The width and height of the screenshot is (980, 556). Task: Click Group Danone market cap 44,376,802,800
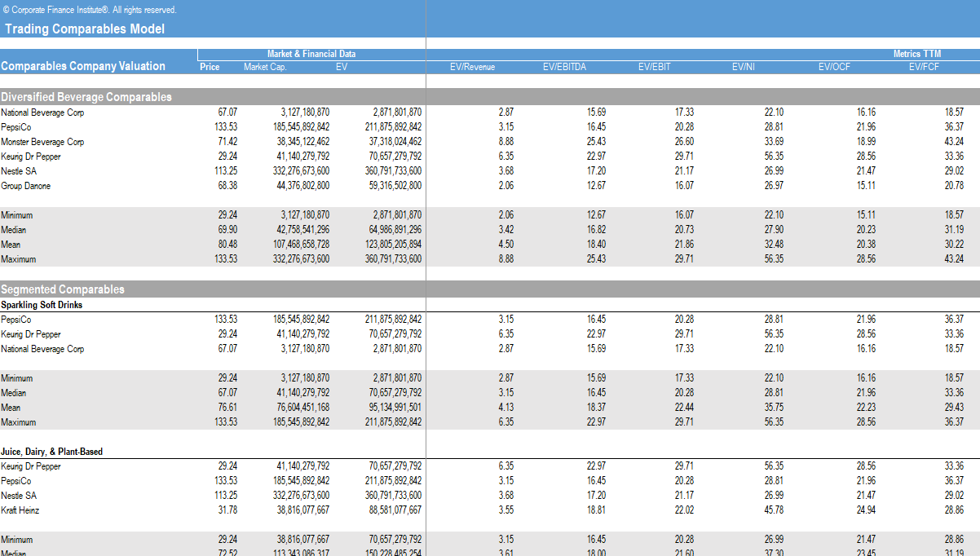click(302, 186)
